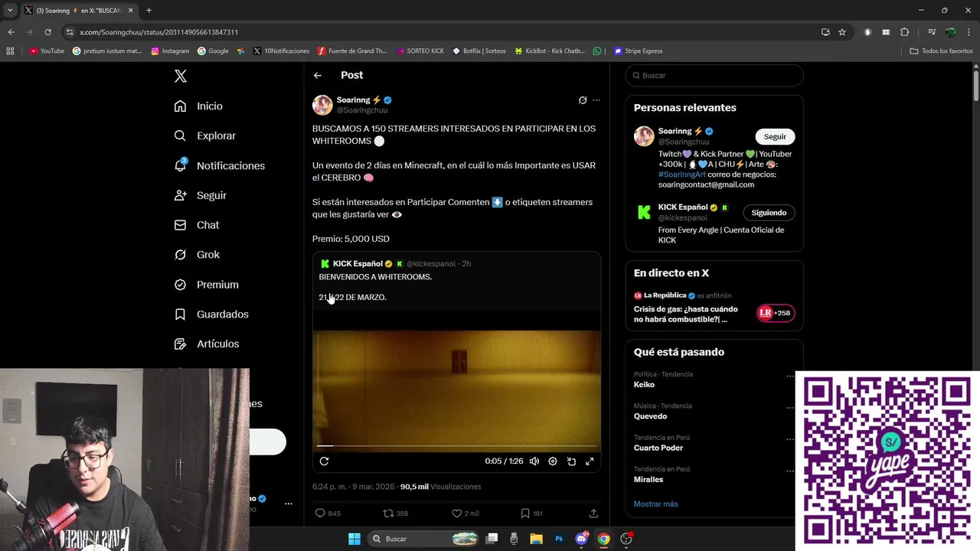Mute the video with the speaker icon
Image resolution: width=980 pixels, height=551 pixels.
tap(534, 461)
